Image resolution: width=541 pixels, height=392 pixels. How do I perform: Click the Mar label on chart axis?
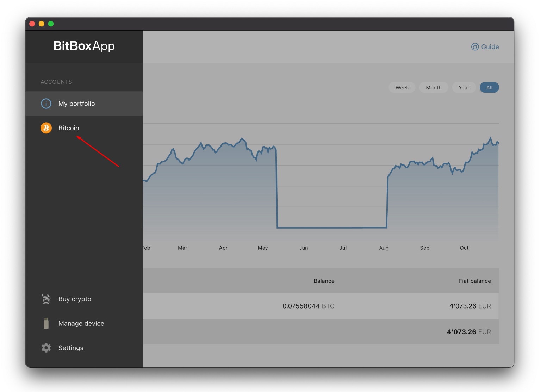click(x=182, y=248)
